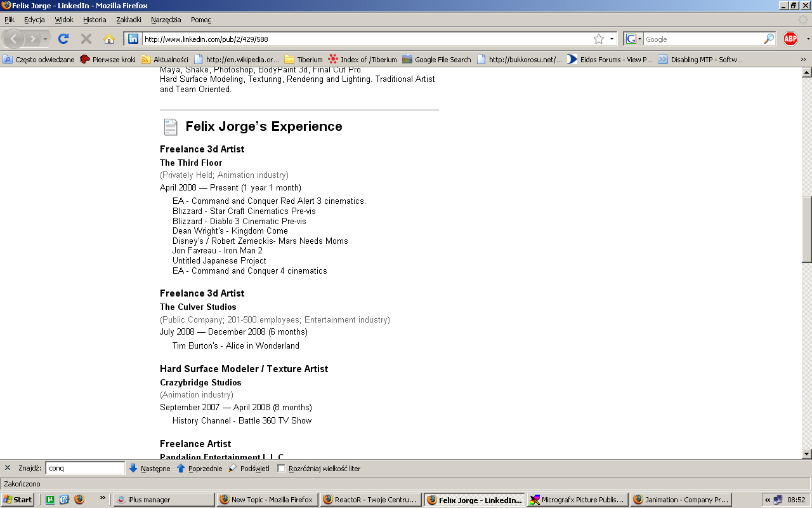This screenshot has width=812, height=508.
Task: Click the Znajdź find input field
Action: pos(85,469)
